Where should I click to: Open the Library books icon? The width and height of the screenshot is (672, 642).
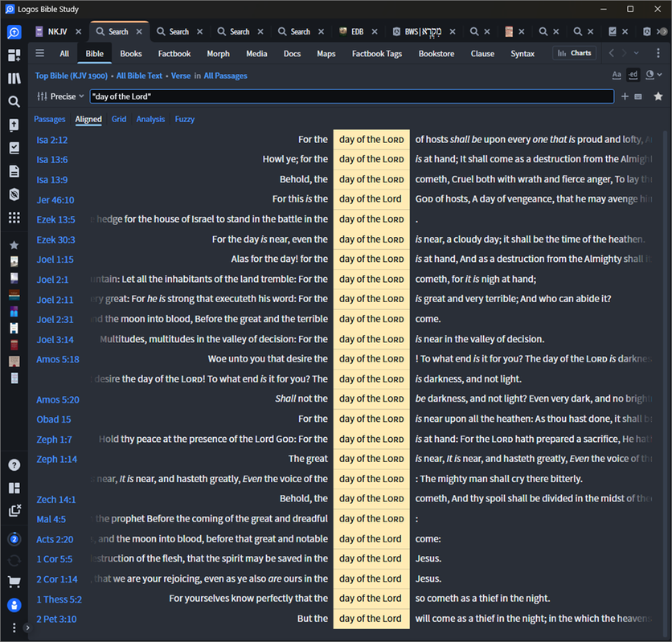pos(14,78)
